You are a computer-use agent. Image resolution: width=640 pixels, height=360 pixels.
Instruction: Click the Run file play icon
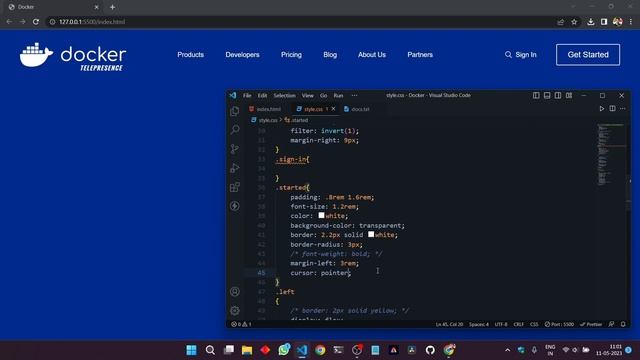[602, 109]
